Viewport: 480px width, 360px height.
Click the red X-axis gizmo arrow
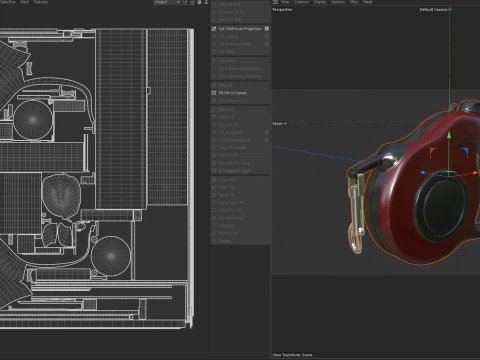(x=475, y=173)
